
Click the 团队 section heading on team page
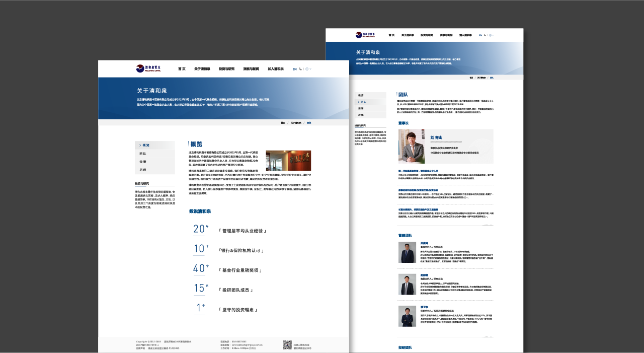tap(403, 95)
